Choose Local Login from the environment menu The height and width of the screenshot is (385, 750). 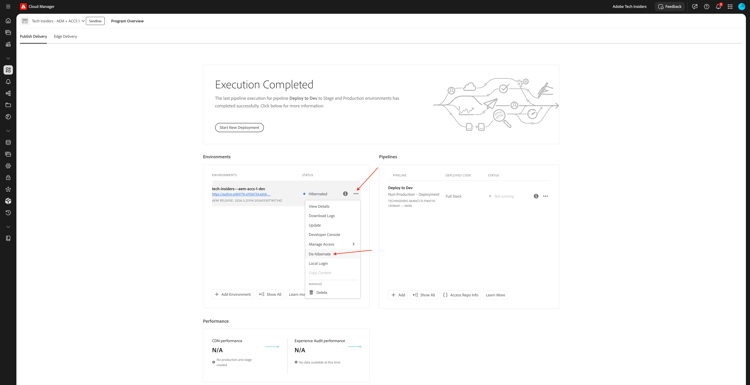click(x=332, y=264)
